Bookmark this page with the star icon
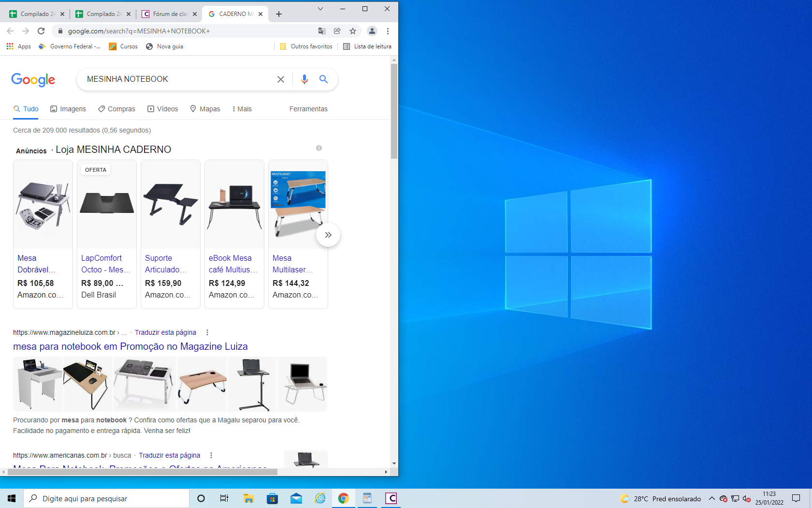The width and height of the screenshot is (812, 508). pyautogui.click(x=353, y=31)
